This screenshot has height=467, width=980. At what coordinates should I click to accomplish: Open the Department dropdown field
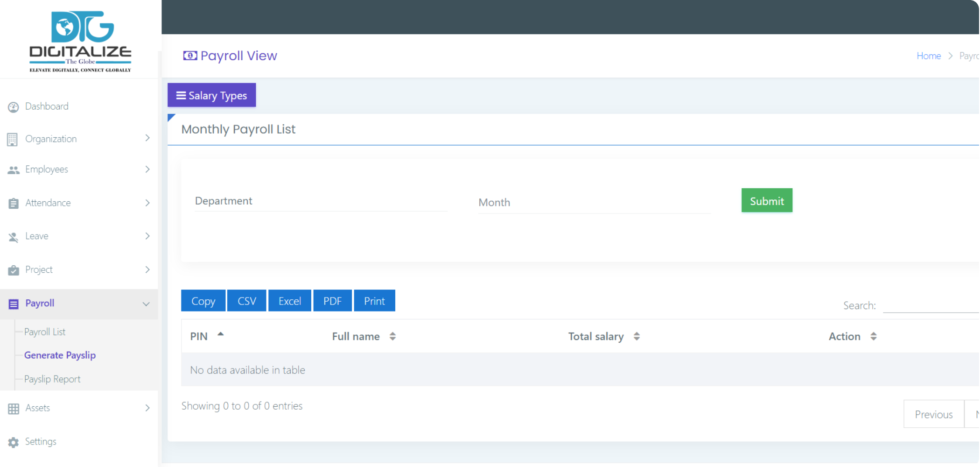pyautogui.click(x=321, y=201)
